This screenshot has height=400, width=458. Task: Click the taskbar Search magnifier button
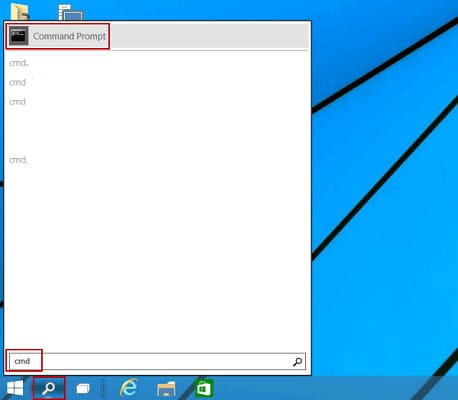[x=49, y=388]
